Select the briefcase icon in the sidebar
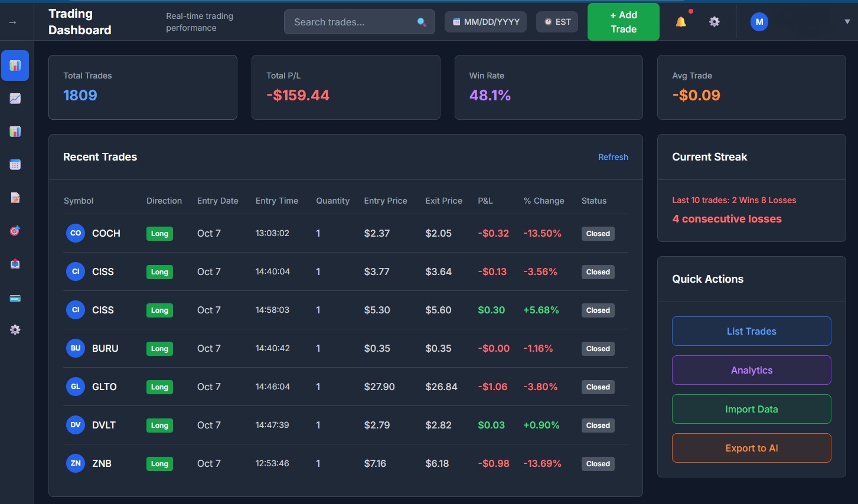The image size is (858, 504). (15, 263)
